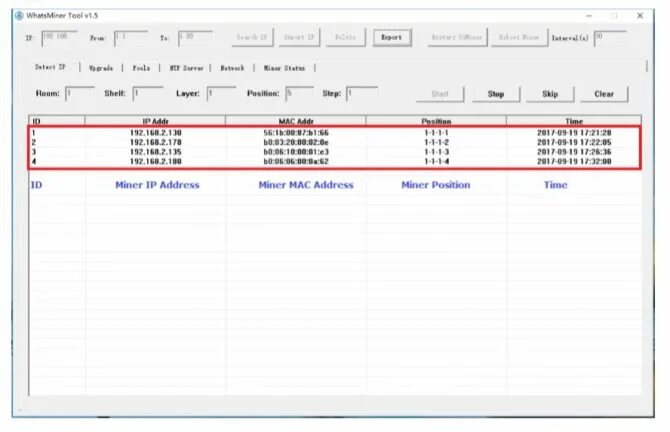Click time cell 2017-09-19 17:22:05
Screen dimensions: 670x432
pyautogui.click(x=574, y=142)
